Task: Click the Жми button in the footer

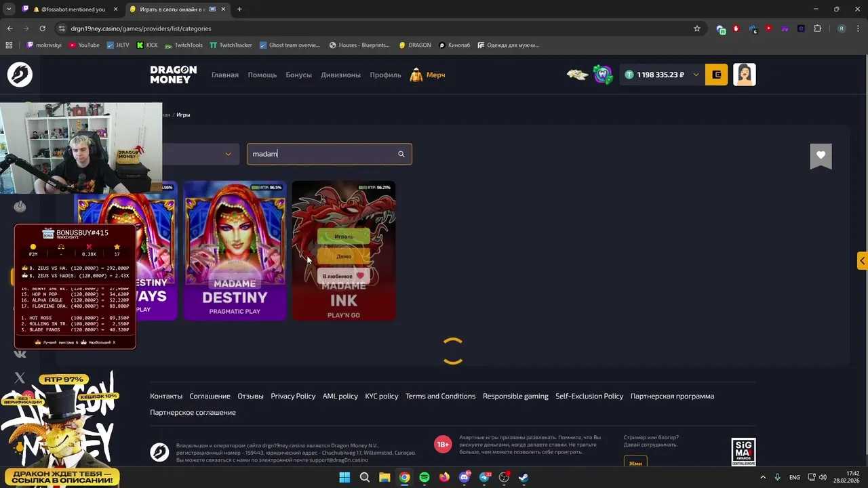Action: tap(635, 463)
